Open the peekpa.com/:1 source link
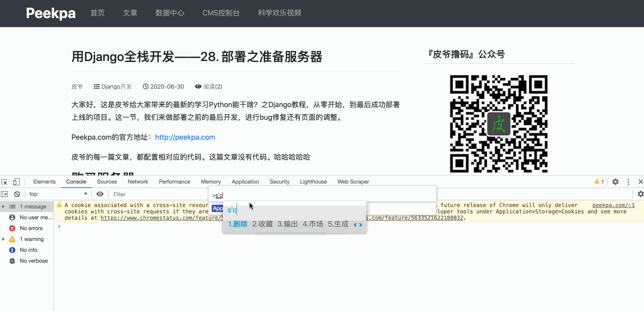Image resolution: width=644 pixels, height=311 pixels. point(613,205)
